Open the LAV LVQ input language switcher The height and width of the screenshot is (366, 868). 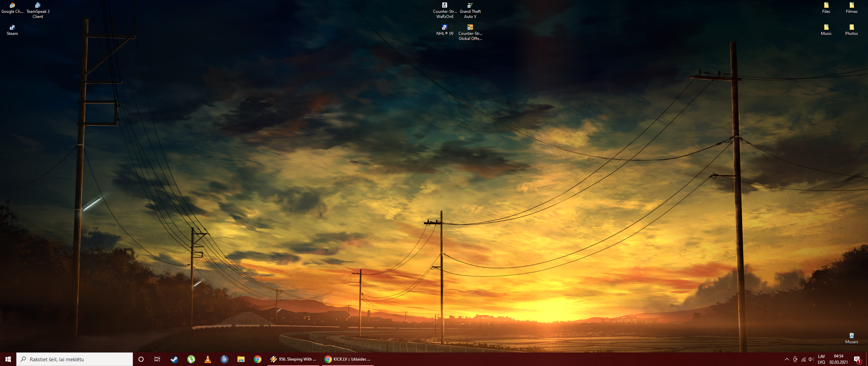pos(821,359)
